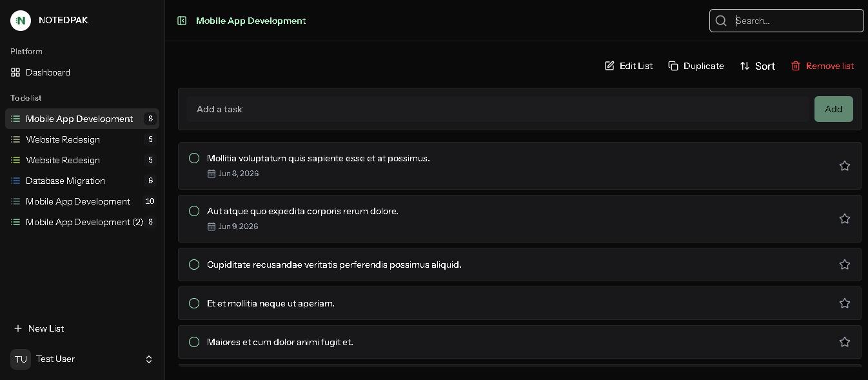Image resolution: width=868 pixels, height=380 pixels.
Task: Click the blue list icon of Database Migration
Action: [15, 181]
